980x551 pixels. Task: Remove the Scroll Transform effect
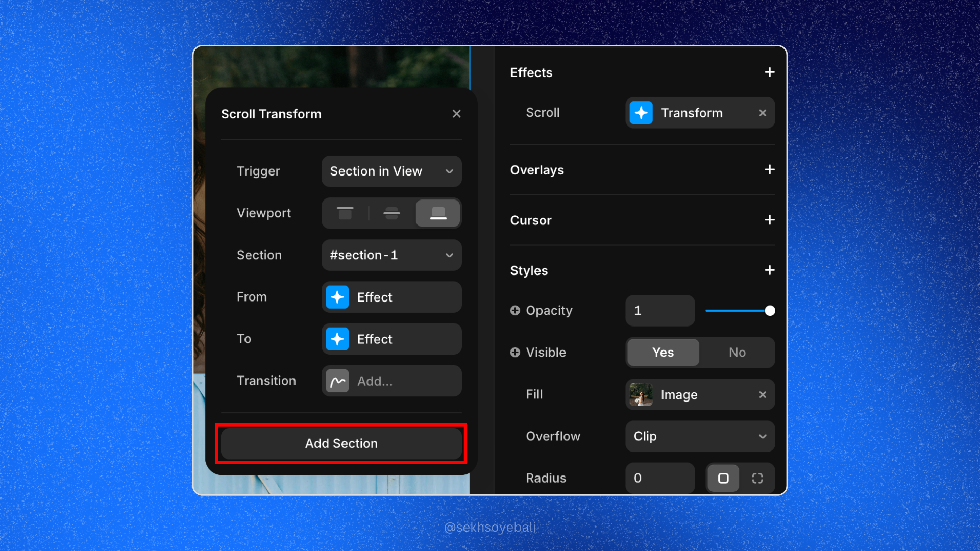tap(762, 113)
